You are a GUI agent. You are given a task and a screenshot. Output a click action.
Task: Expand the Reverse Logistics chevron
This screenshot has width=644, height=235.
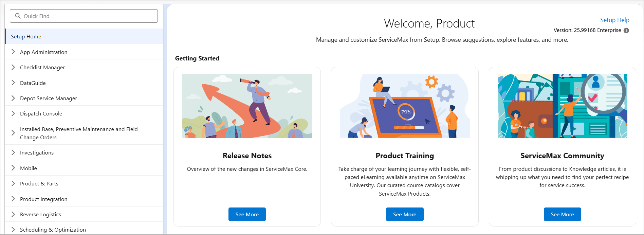coord(13,214)
